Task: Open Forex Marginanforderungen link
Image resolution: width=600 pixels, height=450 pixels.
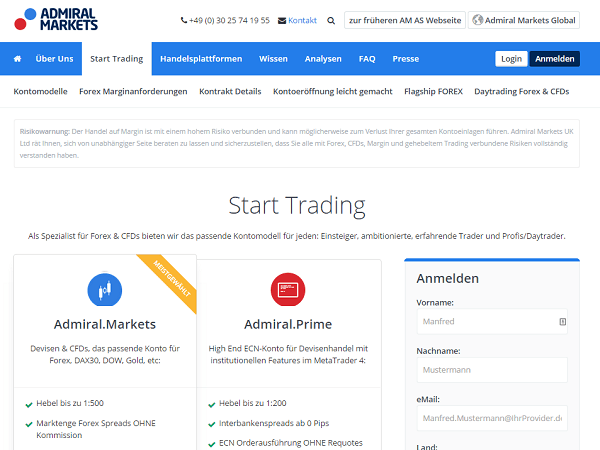Action: tap(133, 91)
